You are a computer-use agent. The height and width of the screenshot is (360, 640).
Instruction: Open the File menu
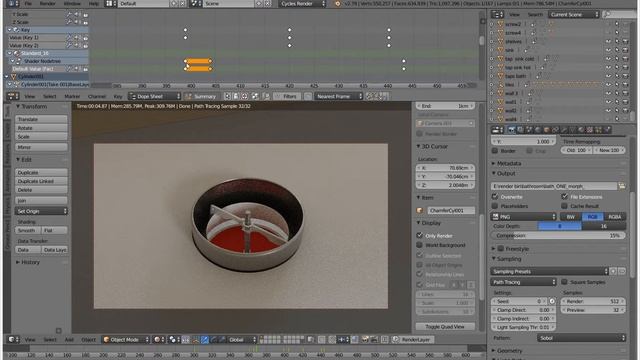click(x=28, y=3)
